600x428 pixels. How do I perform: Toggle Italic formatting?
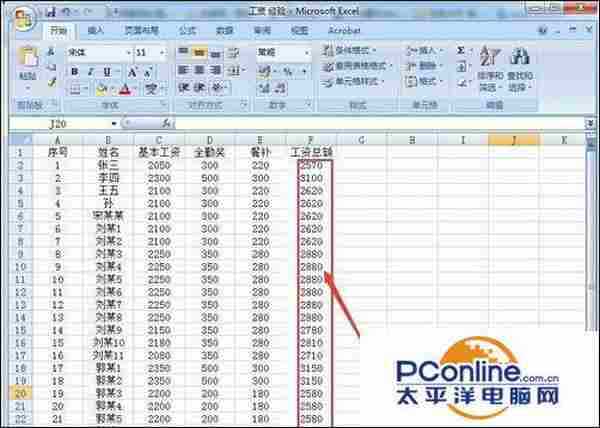tap(89, 71)
